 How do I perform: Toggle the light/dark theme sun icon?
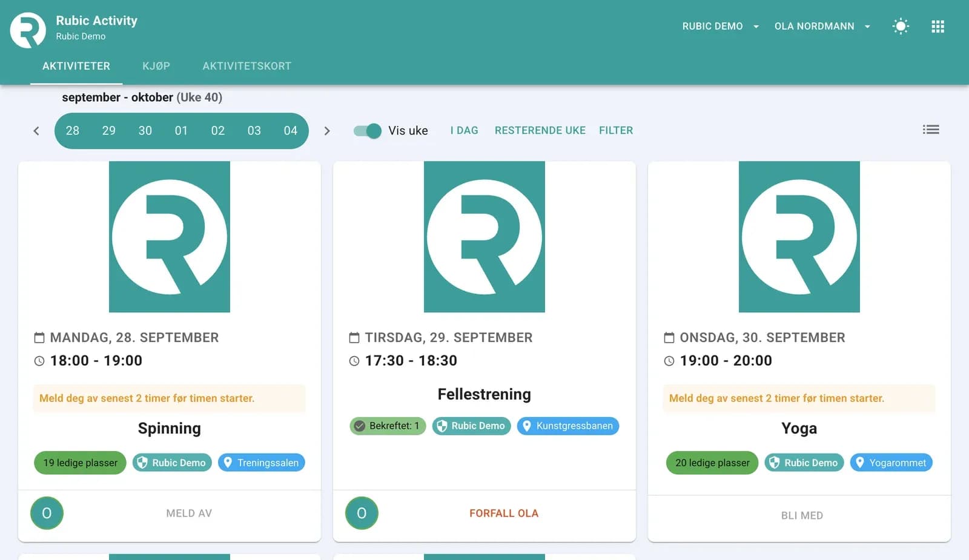(x=901, y=26)
